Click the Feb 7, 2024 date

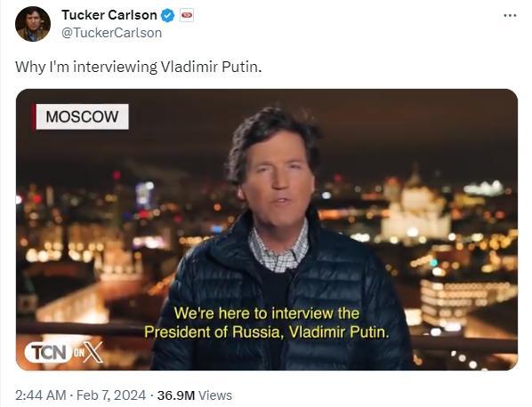[x=111, y=395]
